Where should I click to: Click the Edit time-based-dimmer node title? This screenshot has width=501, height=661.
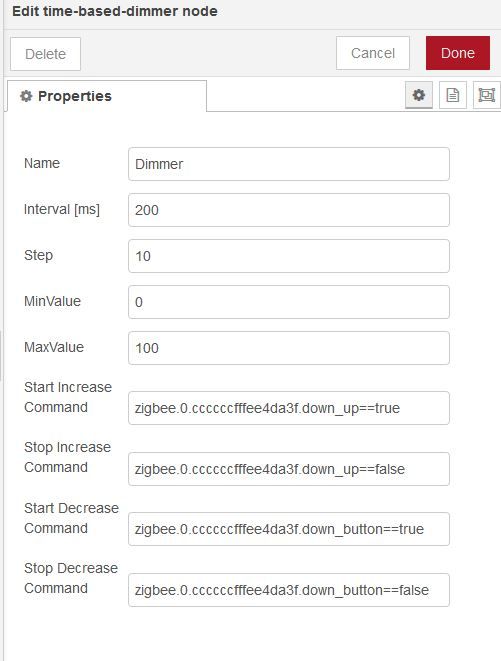click(115, 11)
